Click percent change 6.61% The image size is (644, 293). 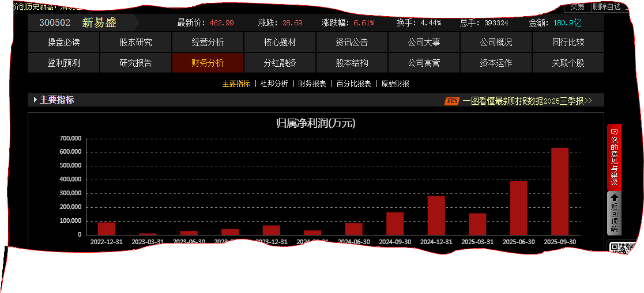364,23
